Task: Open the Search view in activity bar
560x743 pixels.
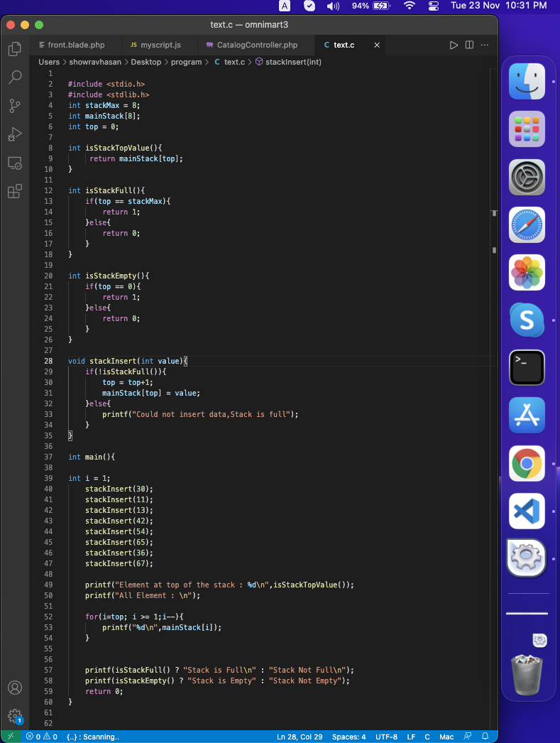Action: (x=15, y=77)
